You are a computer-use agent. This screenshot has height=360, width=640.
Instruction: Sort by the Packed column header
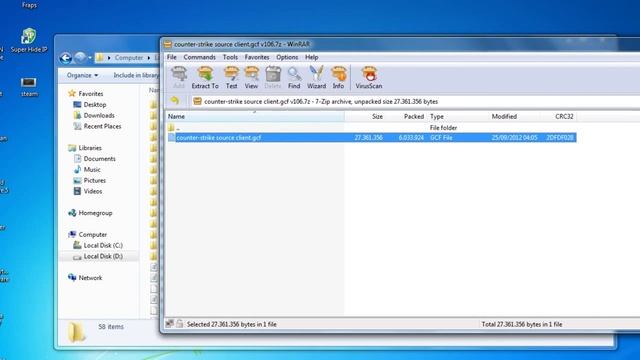tap(407, 116)
